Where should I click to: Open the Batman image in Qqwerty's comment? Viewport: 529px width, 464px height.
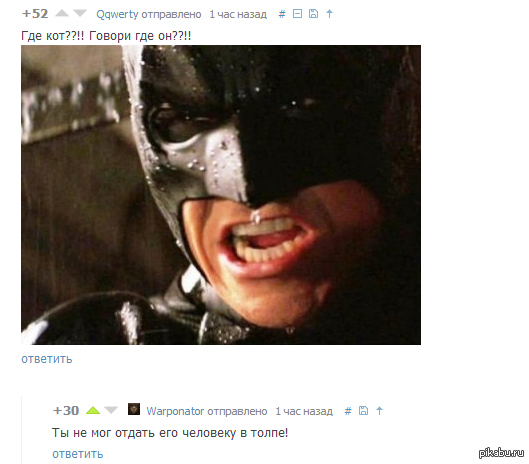(x=221, y=195)
